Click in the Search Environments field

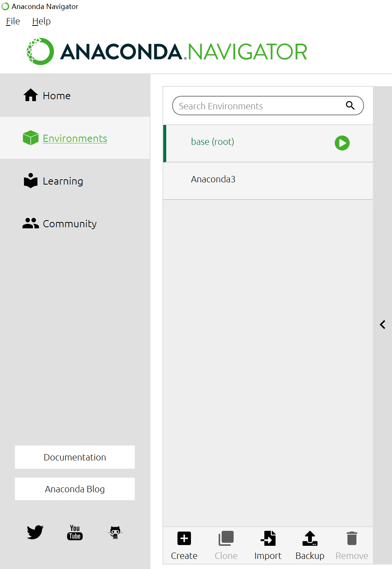coord(268,106)
